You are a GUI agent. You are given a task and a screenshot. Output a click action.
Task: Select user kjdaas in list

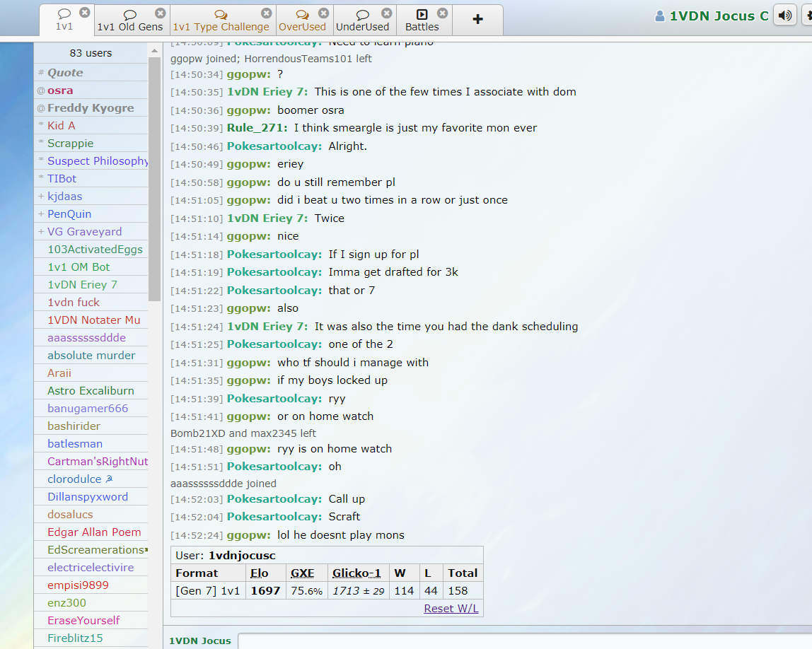pos(91,196)
